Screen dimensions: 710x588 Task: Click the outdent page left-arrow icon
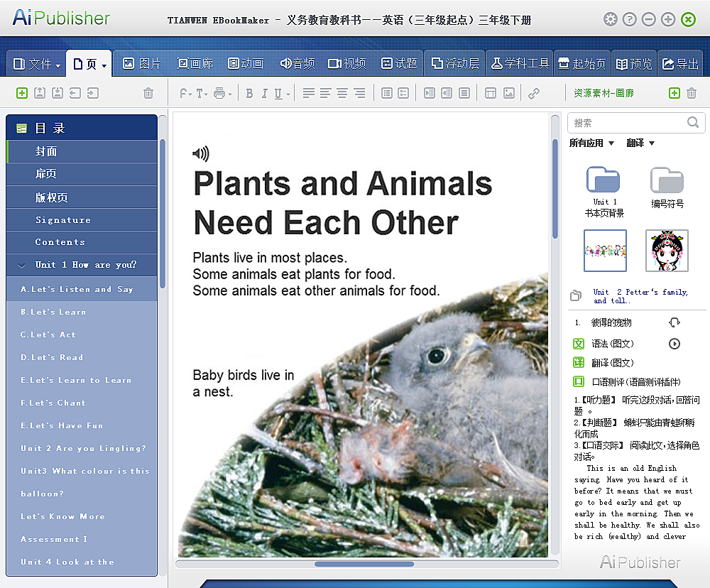click(75, 93)
